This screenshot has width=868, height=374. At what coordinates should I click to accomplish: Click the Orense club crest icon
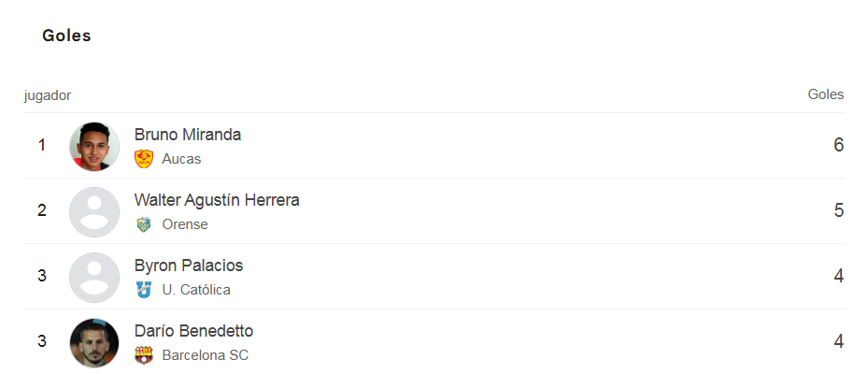coord(143,224)
